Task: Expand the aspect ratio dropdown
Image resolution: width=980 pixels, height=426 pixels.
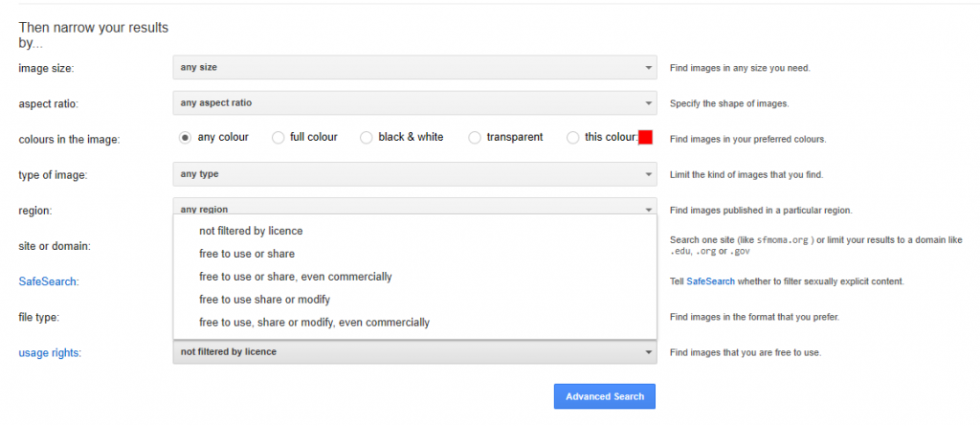Action: 414,102
